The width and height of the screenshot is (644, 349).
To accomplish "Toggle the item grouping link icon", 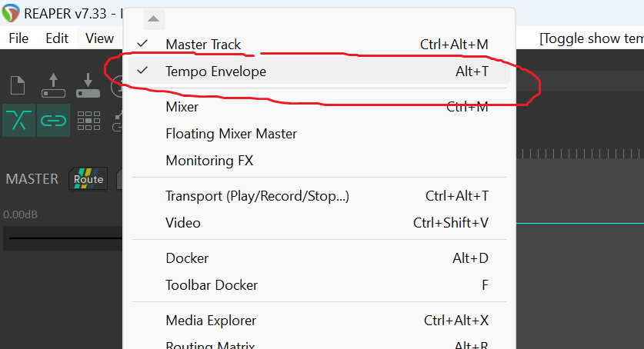I will 53,120.
